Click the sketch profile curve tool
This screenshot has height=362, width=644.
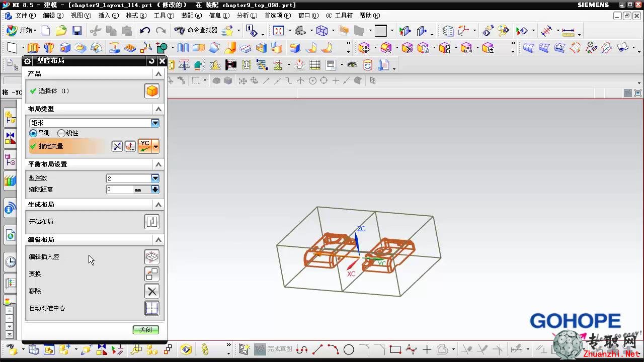(302, 349)
